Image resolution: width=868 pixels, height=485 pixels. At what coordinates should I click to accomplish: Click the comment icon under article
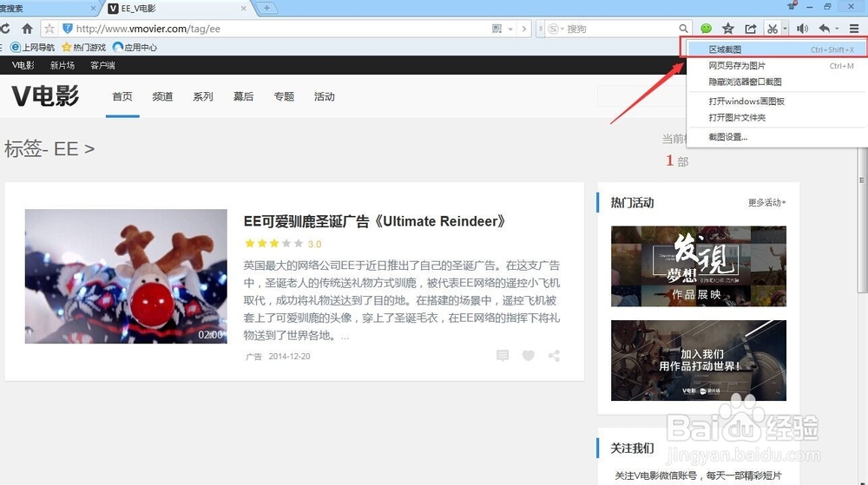point(503,356)
